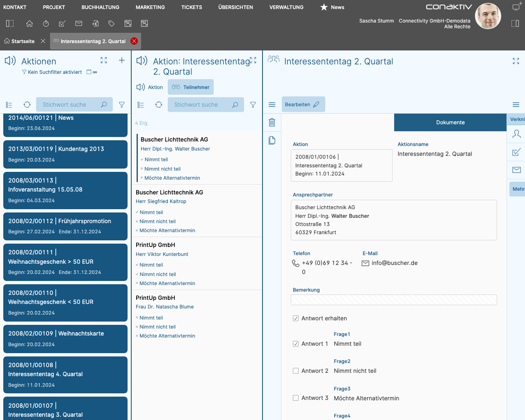The image size is (525, 420).
Task: Add a new Aktion with plus icon
Action: click(x=122, y=60)
